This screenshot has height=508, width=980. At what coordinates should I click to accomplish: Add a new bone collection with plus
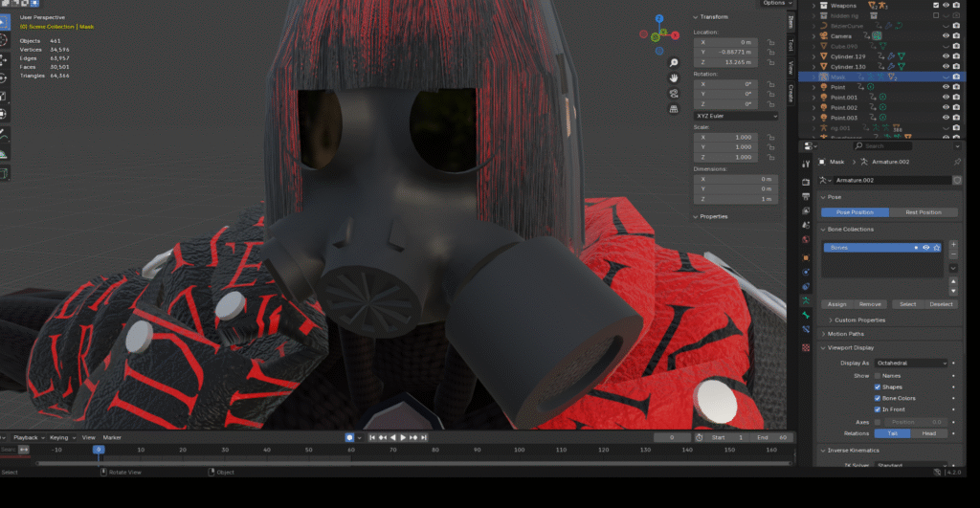953,246
